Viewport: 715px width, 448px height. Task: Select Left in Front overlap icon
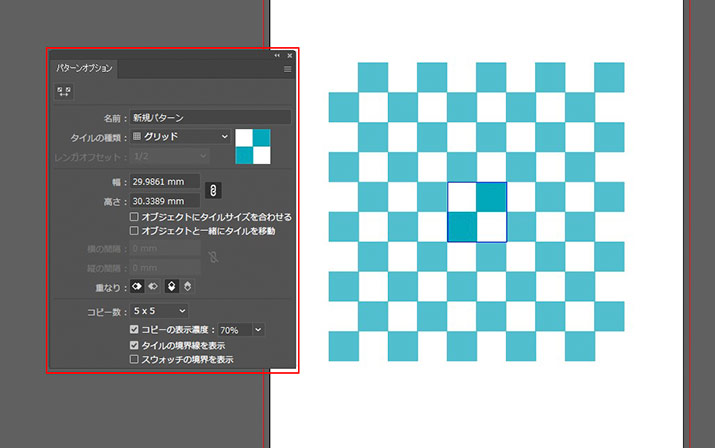tap(137, 286)
